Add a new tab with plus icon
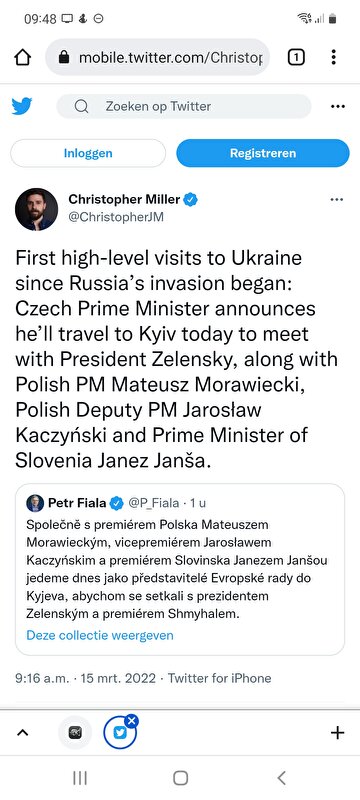This screenshot has height=800, width=360. (x=338, y=733)
